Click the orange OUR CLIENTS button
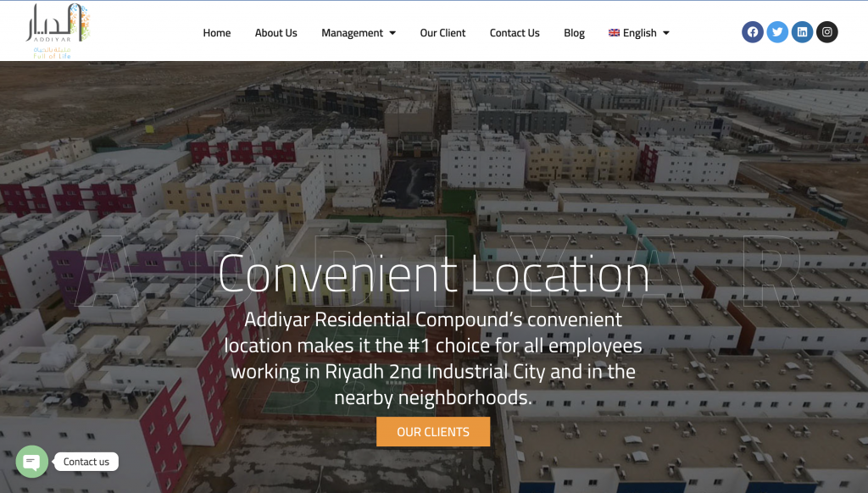The image size is (868, 493). click(x=433, y=431)
